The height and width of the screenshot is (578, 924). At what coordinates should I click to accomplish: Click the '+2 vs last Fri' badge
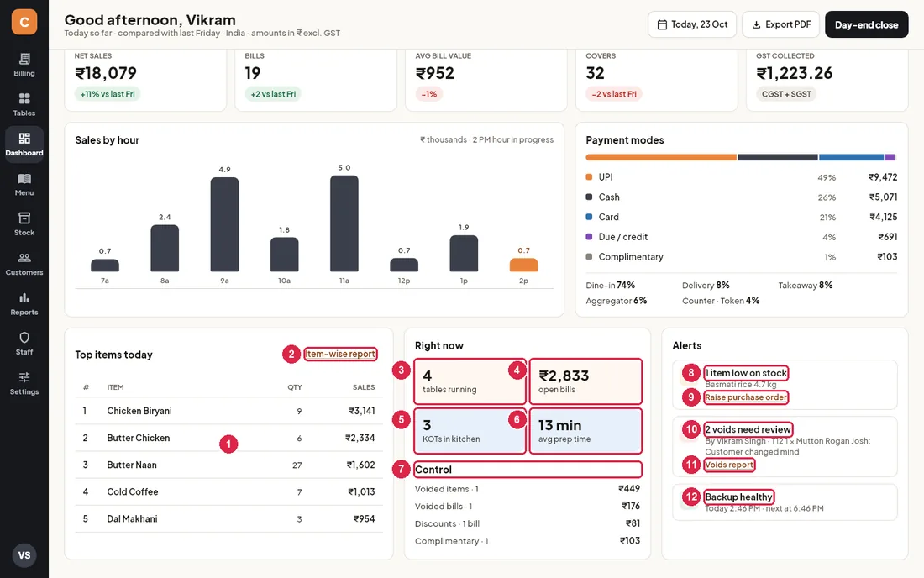[273, 94]
